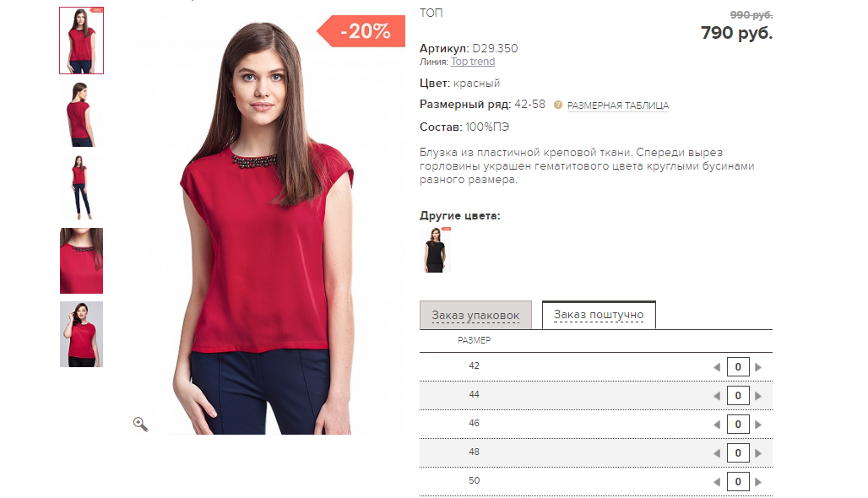Select the black color variant thumbnail
The height and width of the screenshot is (498, 868).
point(435,250)
